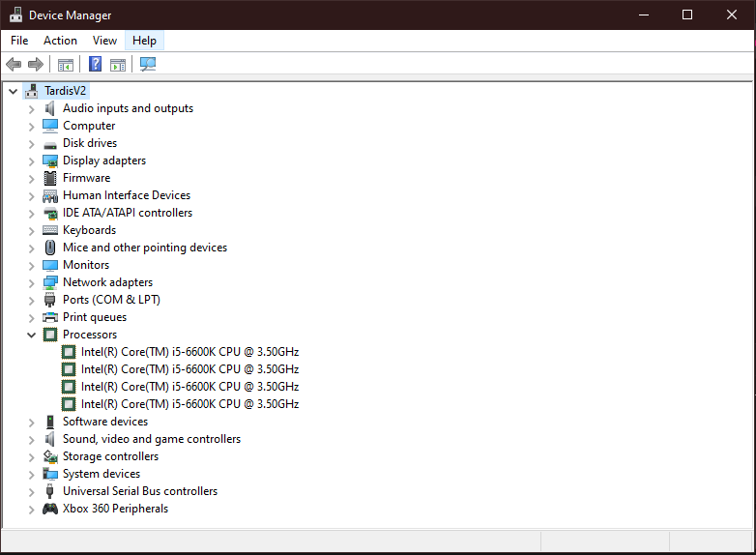Select the Ports (COM & LPT) label
This screenshot has width=756, height=555.
coord(111,300)
